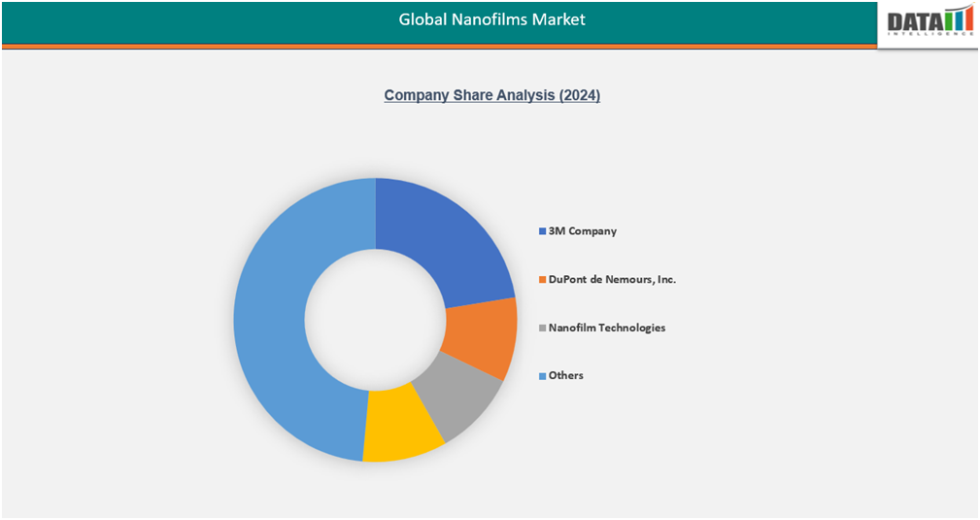Click the dark blue donut chart segment
This screenshot has height=520, width=980.
(450, 244)
